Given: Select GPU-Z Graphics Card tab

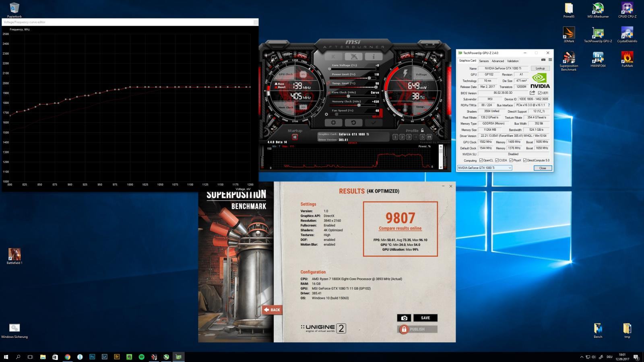Looking at the screenshot, I should 468,61.
